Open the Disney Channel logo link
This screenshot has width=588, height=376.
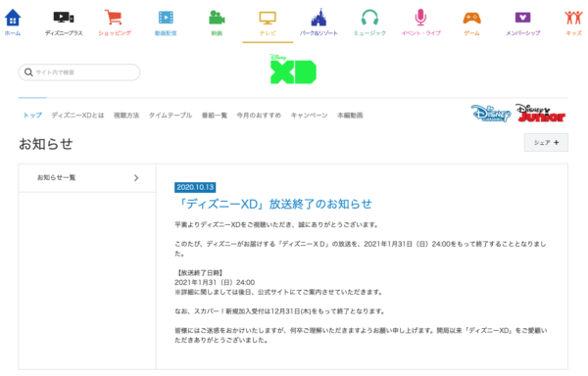[491, 113]
